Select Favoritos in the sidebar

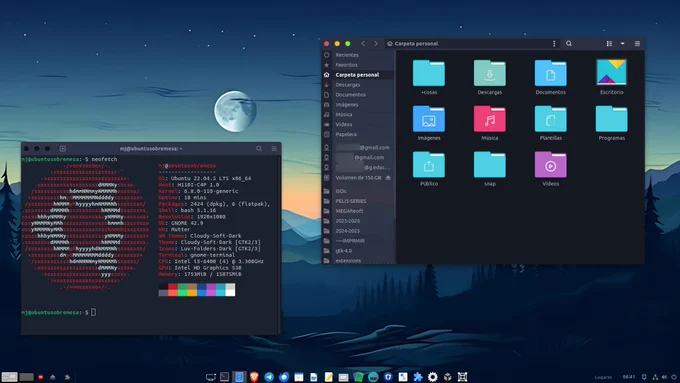point(346,65)
